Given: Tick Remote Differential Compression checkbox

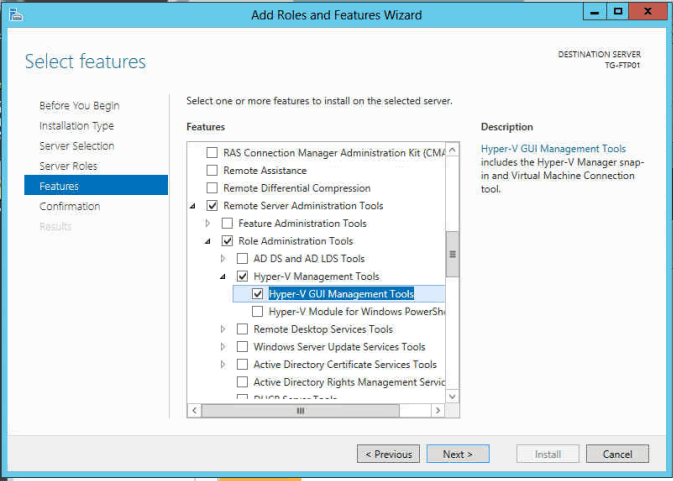Looking at the screenshot, I should 212,188.
